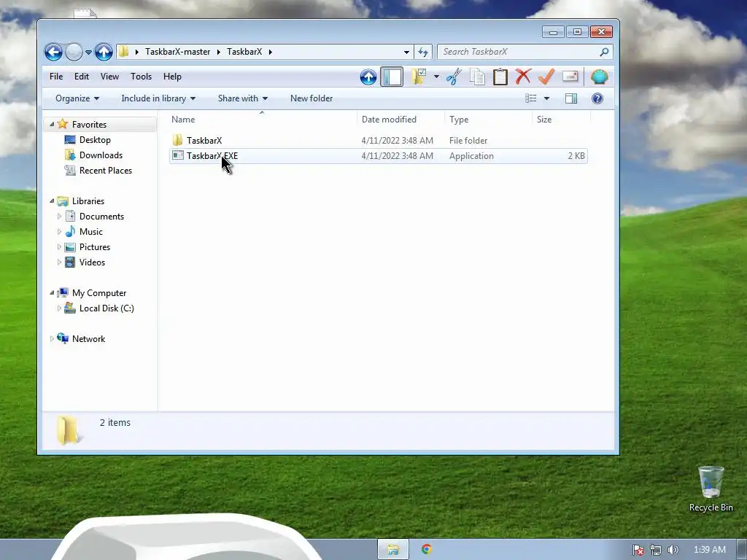Screen dimensions: 747x560
Task: Open Classic Shell settings shell icon
Action: click(x=599, y=77)
